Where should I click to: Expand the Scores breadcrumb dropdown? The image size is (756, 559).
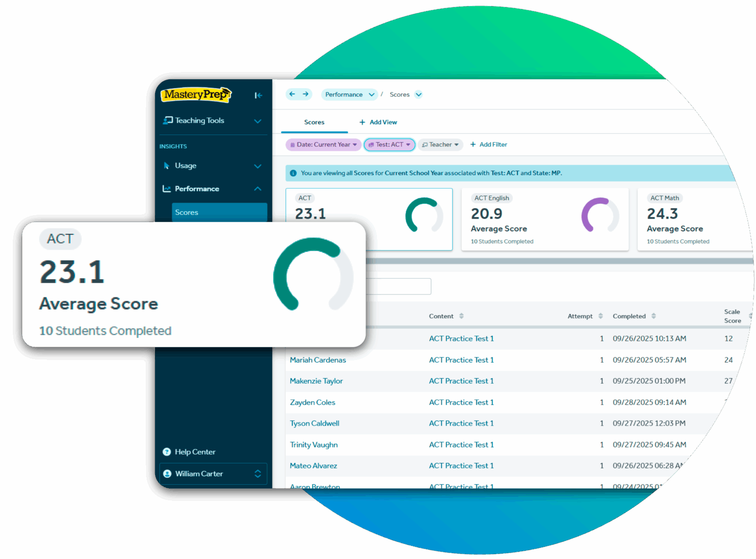418,94
